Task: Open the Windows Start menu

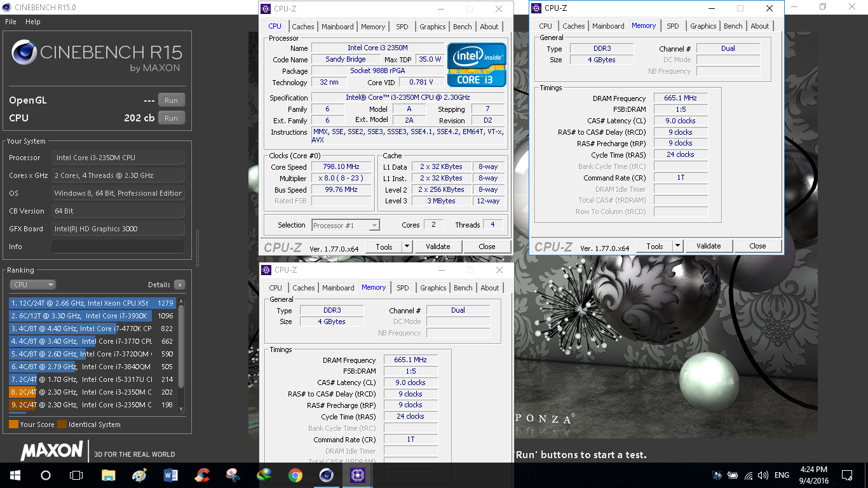Action: (x=15, y=475)
